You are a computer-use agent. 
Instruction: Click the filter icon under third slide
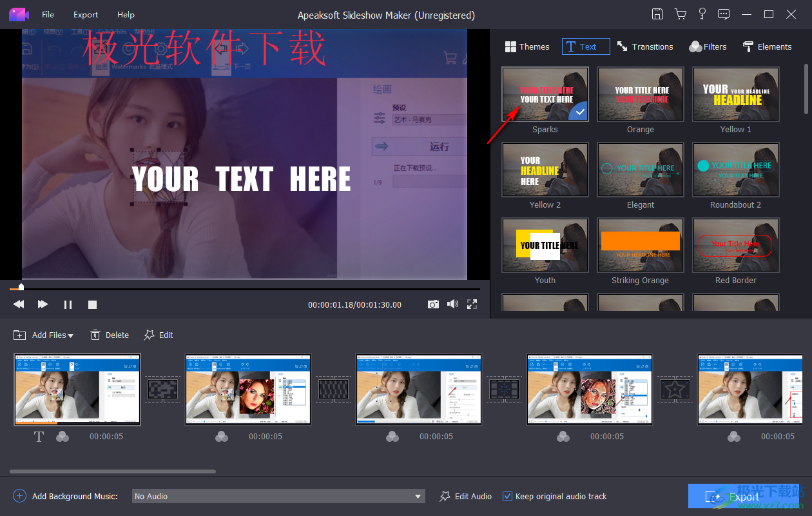click(392, 437)
